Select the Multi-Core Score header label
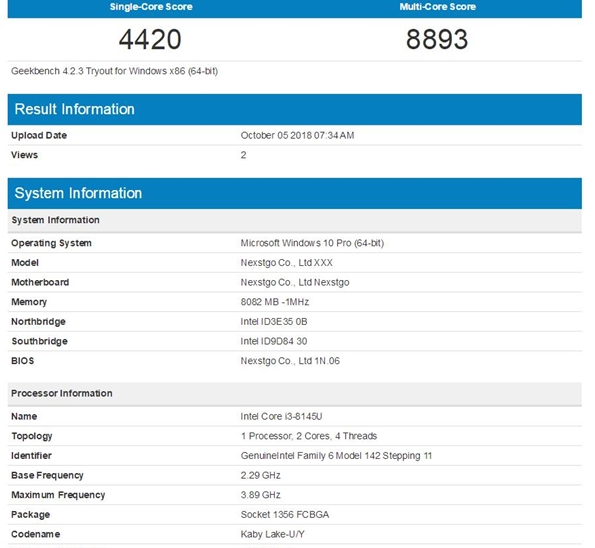 [x=438, y=7]
